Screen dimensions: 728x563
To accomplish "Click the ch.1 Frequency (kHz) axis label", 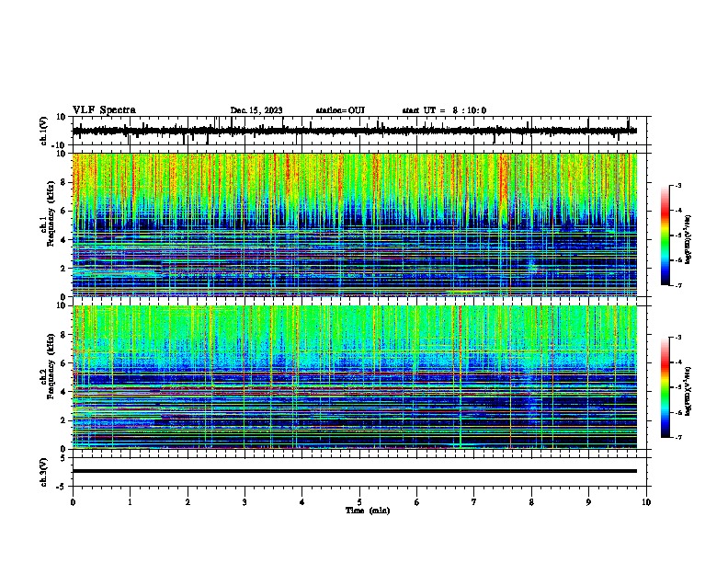I will pyautogui.click(x=49, y=213).
